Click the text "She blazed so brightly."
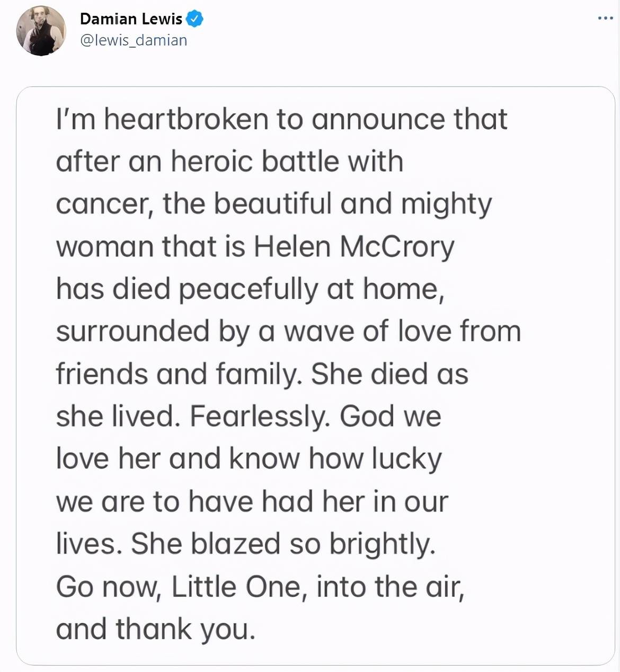This screenshot has width=620, height=672. tap(283, 544)
